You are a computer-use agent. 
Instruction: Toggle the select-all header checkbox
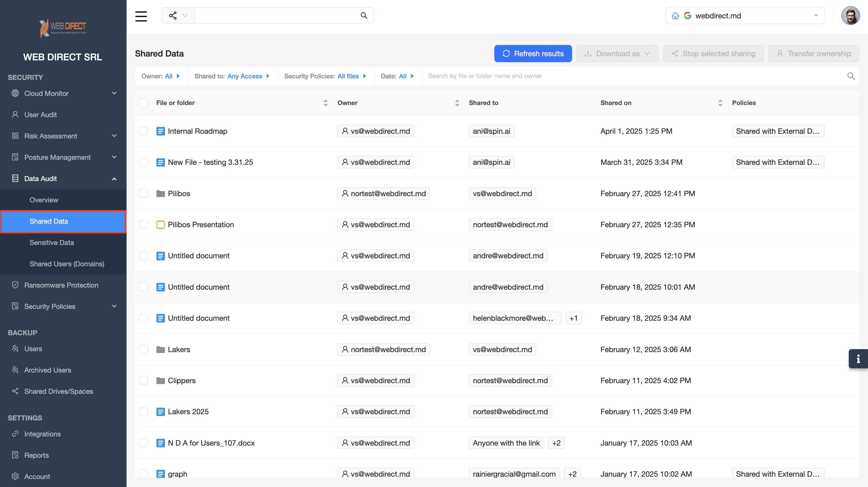coord(144,103)
